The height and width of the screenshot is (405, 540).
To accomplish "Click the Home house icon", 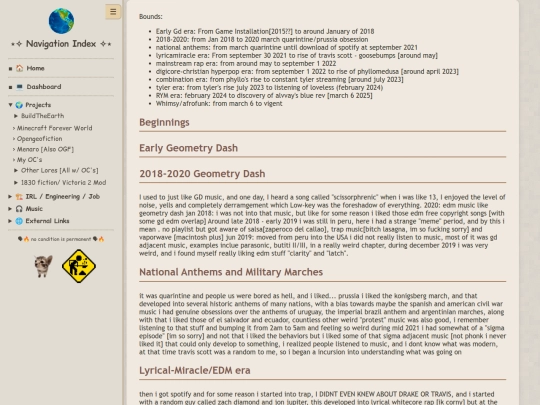I will [20, 68].
